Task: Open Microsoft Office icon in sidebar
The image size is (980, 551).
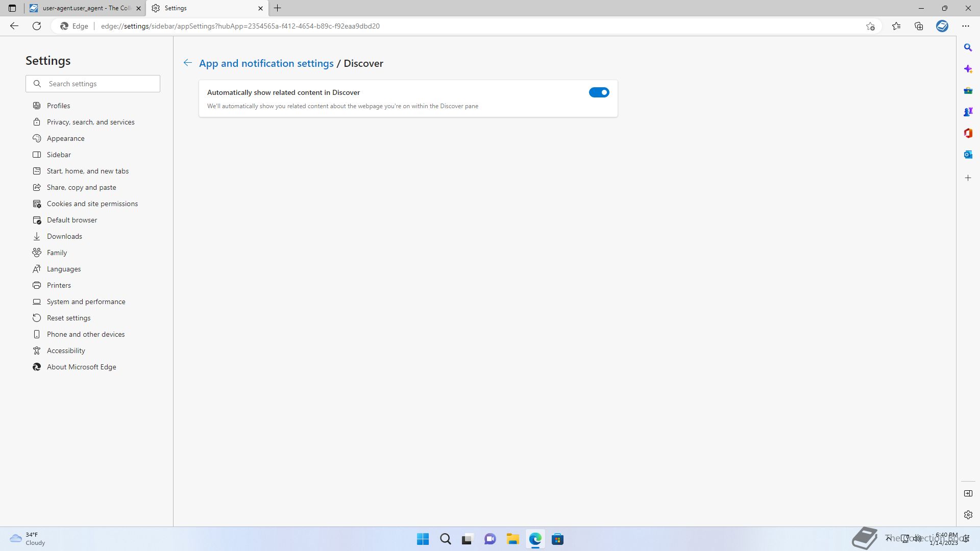Action: [968, 133]
